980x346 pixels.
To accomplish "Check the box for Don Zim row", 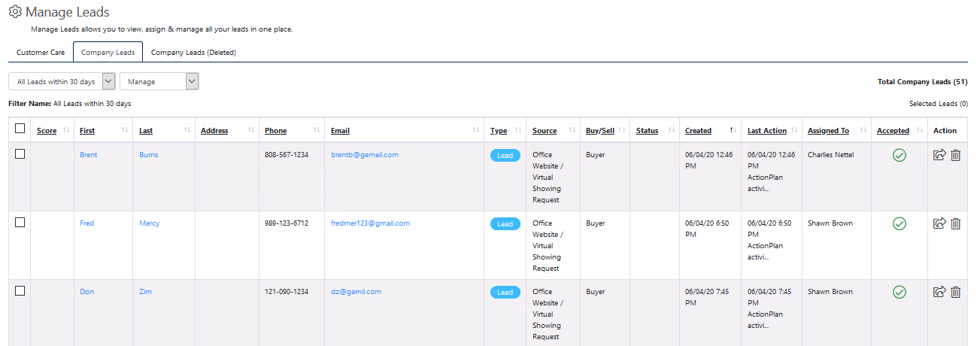I will click(20, 290).
